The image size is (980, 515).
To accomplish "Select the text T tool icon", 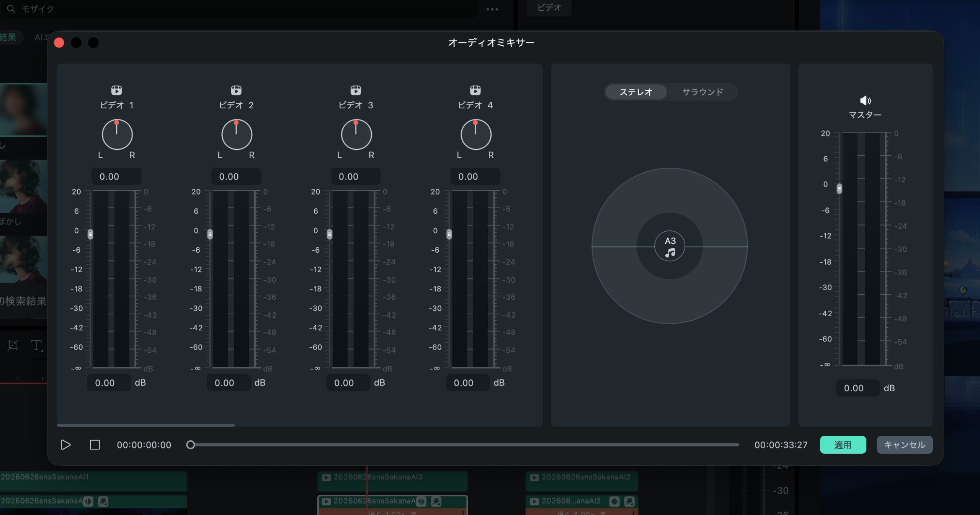I will 37,345.
